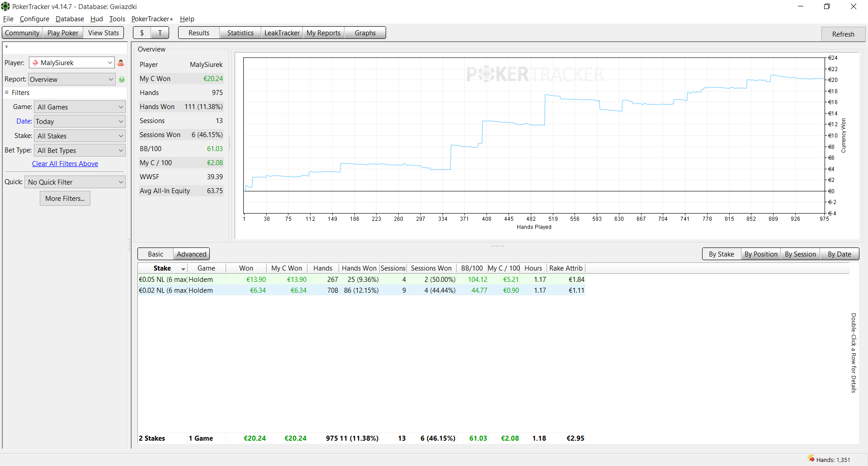This screenshot has height=466, width=868.
Task: Open the Game filter dropdown
Action: tap(80, 107)
